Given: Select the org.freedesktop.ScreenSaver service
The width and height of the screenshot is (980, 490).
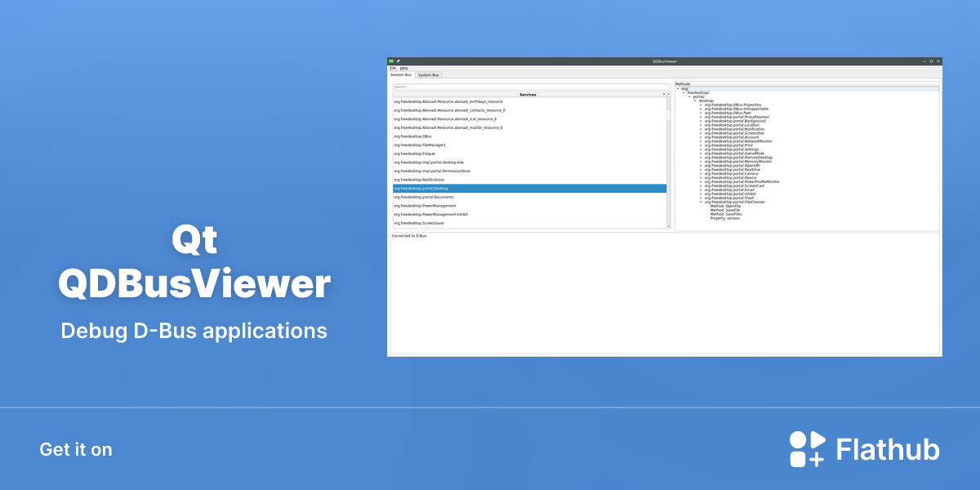Looking at the screenshot, I should pyautogui.click(x=529, y=223).
